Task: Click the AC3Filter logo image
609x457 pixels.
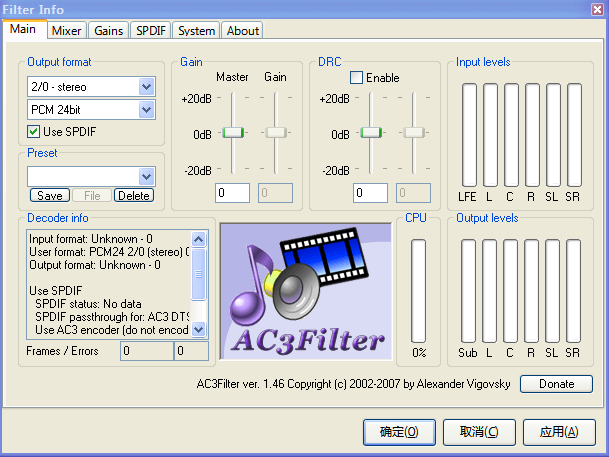Action: pos(306,292)
